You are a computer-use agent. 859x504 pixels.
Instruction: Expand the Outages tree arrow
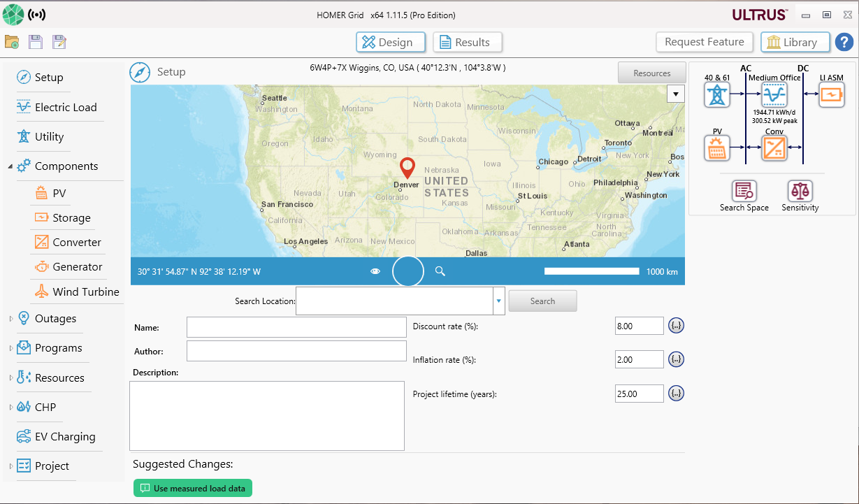[10, 319]
